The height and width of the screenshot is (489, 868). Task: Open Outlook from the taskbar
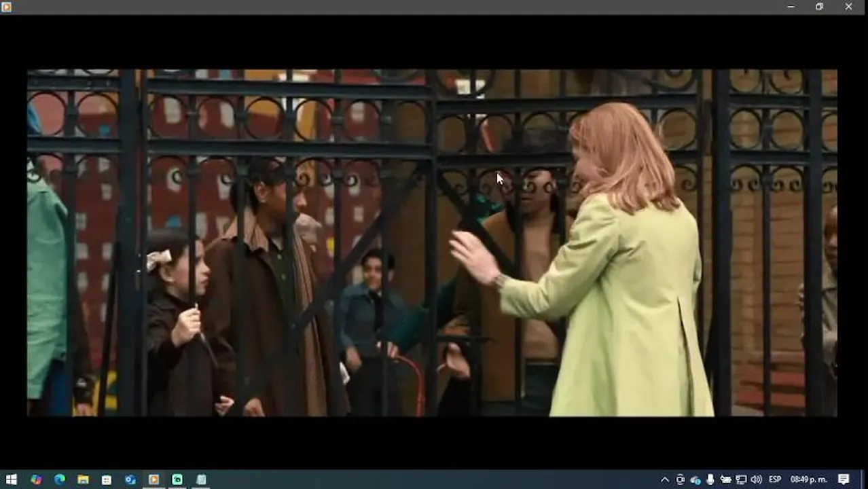tap(130, 479)
